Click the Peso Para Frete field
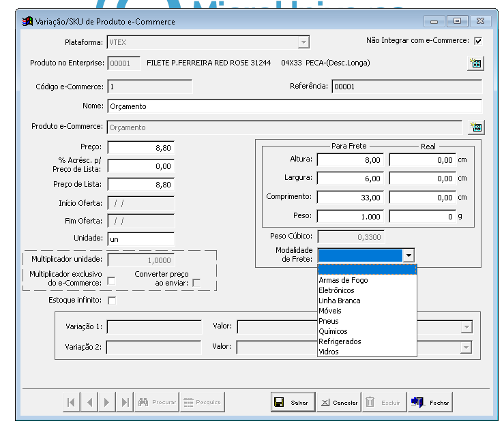This screenshot has width=504, height=430. pos(351,217)
